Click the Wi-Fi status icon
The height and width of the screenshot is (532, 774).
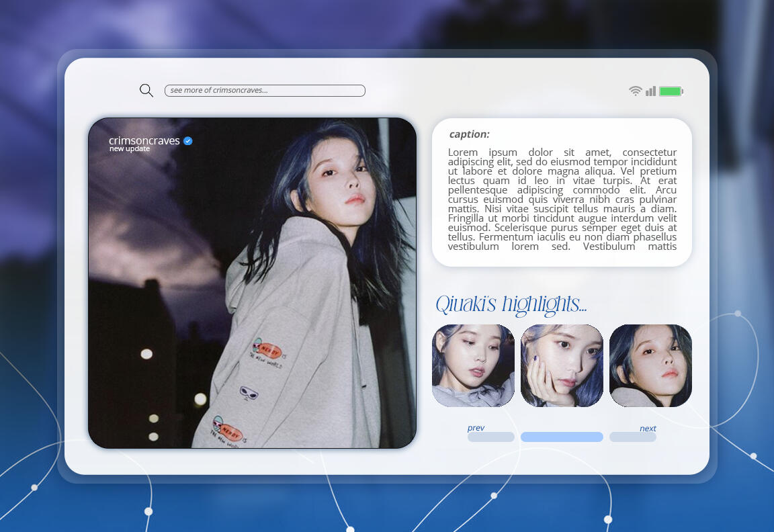[x=635, y=91]
